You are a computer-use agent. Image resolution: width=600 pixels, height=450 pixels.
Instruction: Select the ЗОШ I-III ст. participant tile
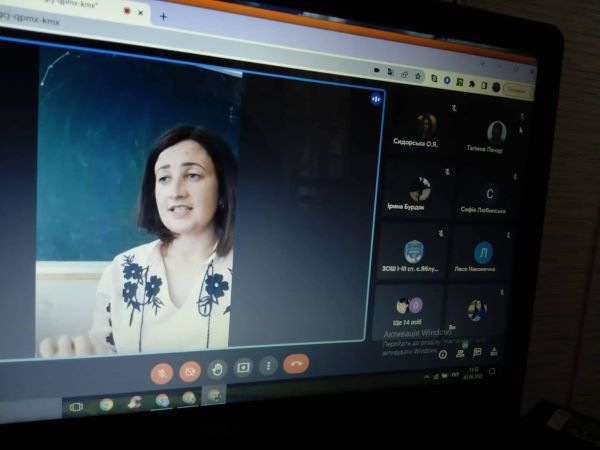[410, 251]
